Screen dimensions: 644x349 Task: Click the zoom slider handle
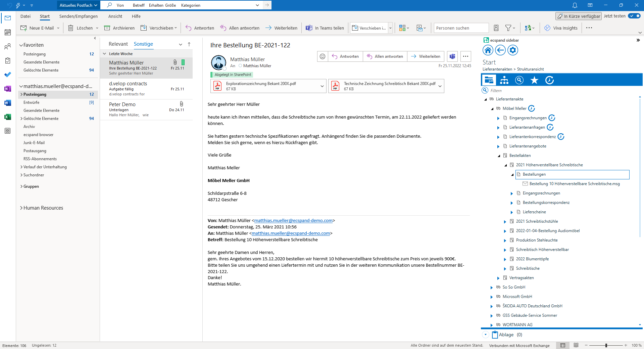point(606,345)
